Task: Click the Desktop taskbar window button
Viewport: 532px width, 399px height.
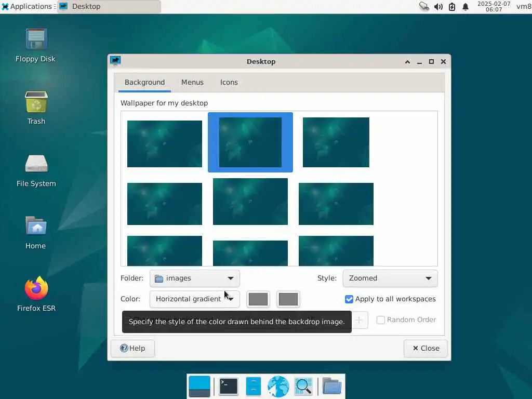Action: coord(109,6)
